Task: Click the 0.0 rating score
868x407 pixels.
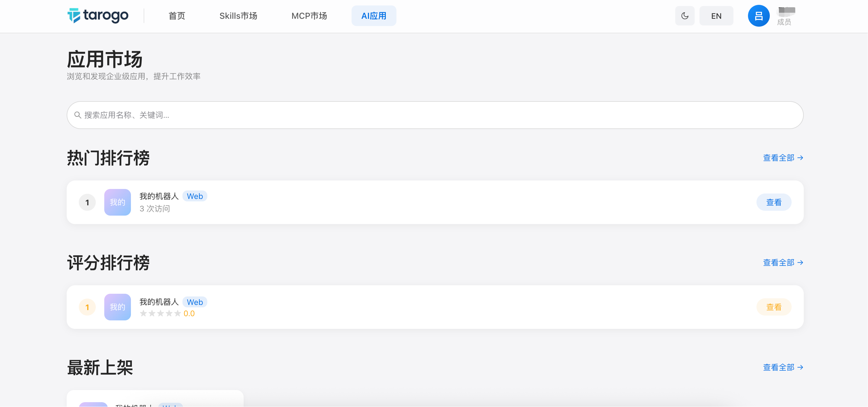Action: (189, 313)
